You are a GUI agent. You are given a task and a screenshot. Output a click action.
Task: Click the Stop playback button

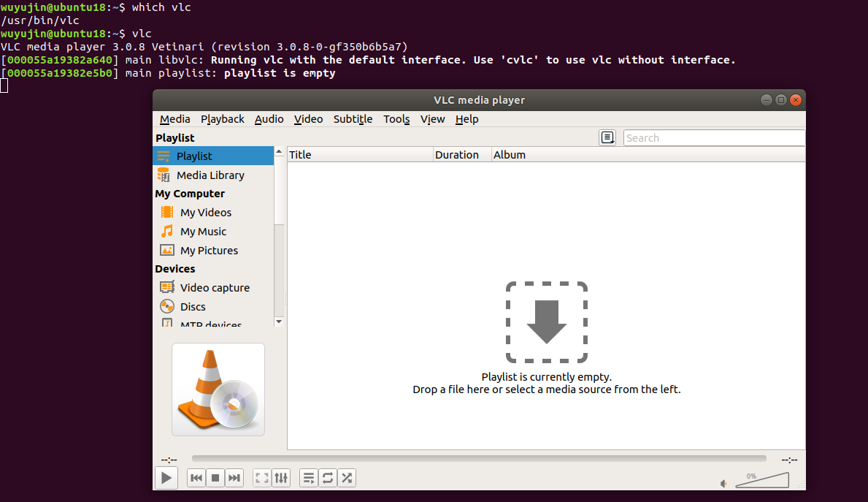(215, 477)
